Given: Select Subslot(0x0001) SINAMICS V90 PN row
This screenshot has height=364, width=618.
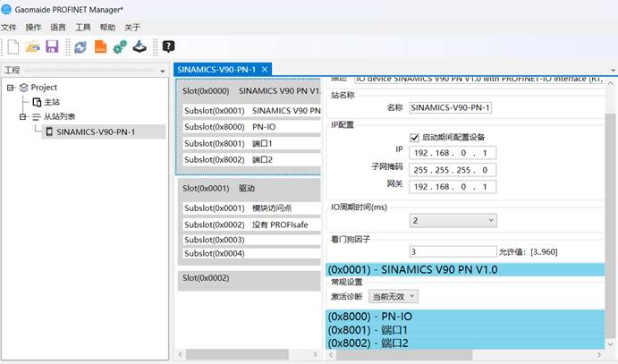Looking at the screenshot, I should pos(252,111).
